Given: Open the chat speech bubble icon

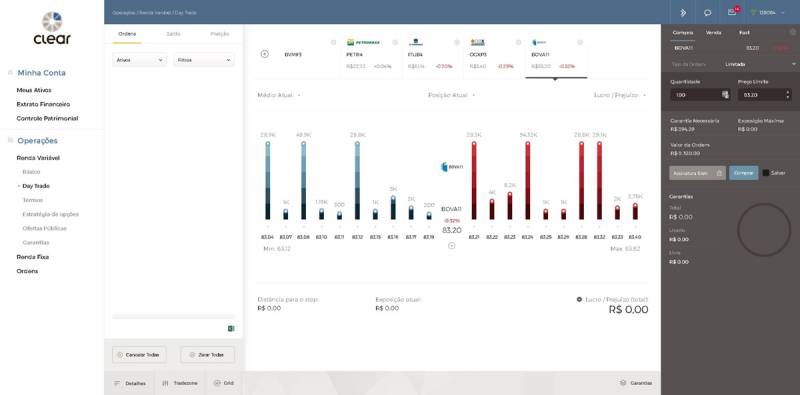Looking at the screenshot, I should (x=707, y=12).
